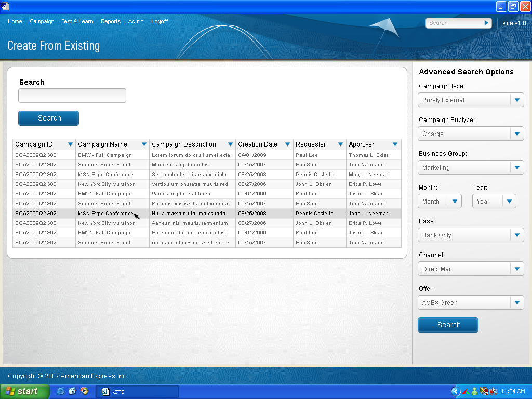Viewport: 532px width, 399px height.
Task: Open the Campaign Type dropdown
Action: (516, 100)
